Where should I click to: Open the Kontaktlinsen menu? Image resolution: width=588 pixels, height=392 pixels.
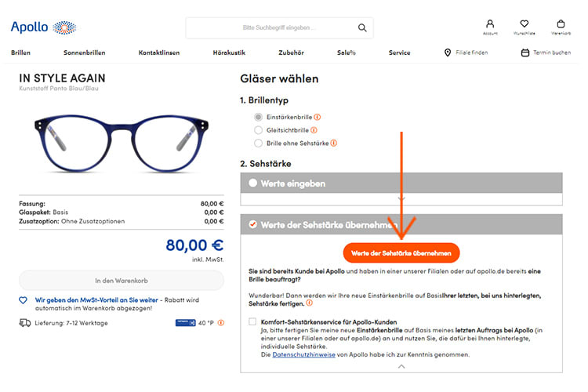[x=159, y=53]
